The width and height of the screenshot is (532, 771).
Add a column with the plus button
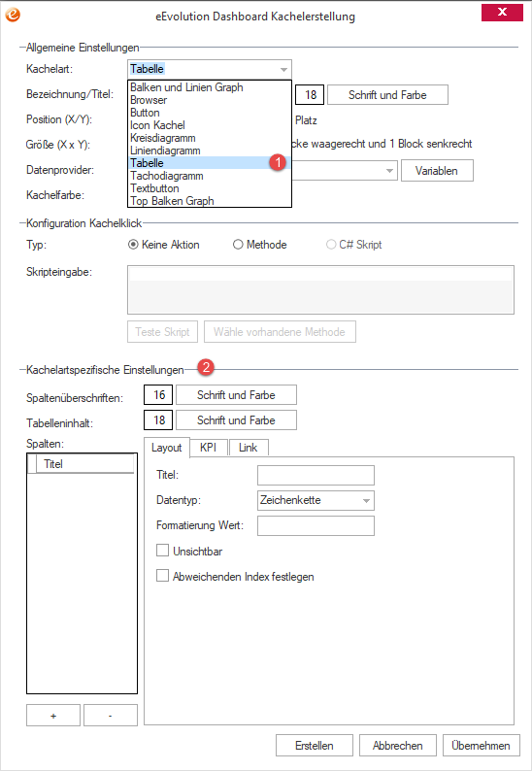[x=53, y=716]
